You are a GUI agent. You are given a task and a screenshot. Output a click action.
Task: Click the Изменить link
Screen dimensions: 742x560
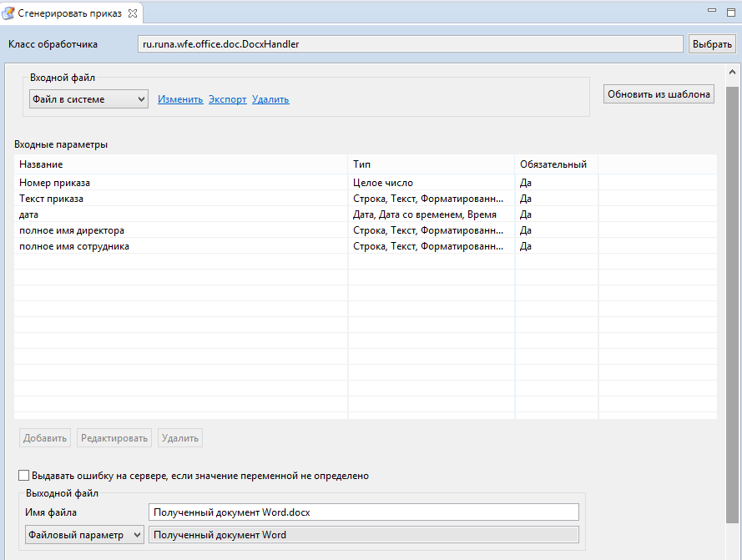point(180,99)
